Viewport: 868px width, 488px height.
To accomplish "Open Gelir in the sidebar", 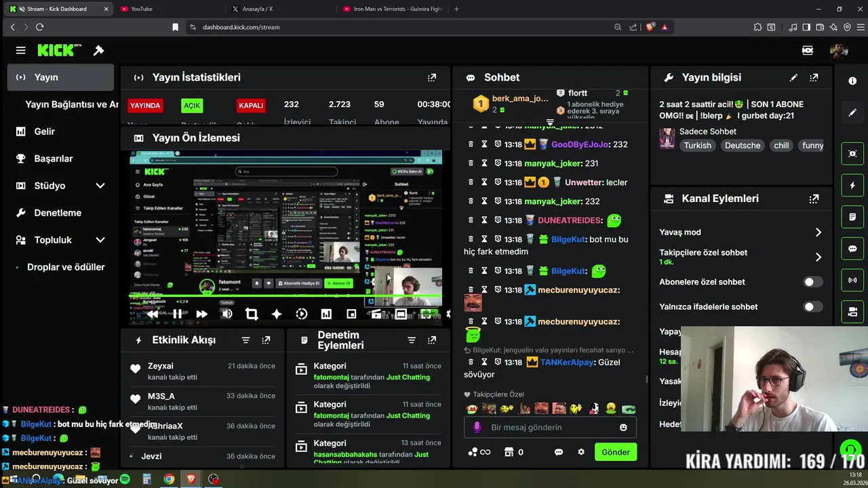I will click(61, 131).
